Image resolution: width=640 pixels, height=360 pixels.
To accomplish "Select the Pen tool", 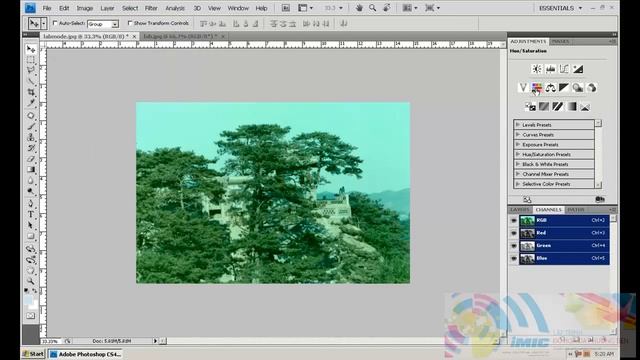I will pyautogui.click(x=31, y=203).
